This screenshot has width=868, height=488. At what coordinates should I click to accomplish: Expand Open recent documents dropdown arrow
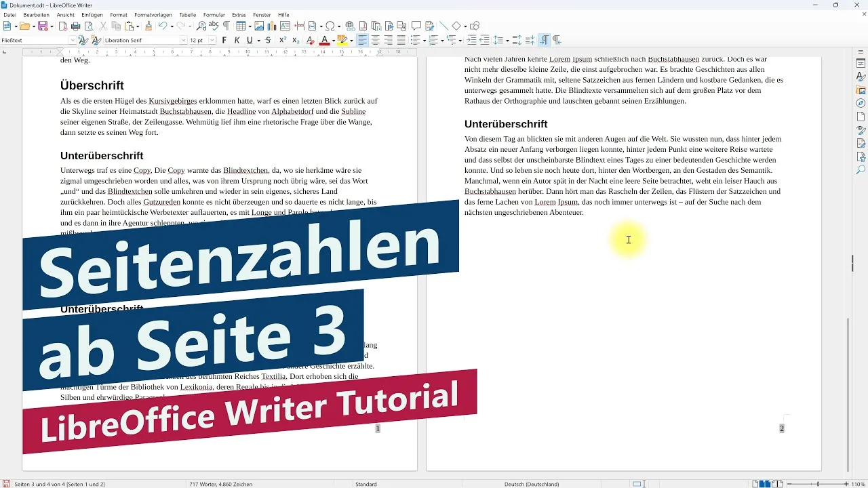point(33,26)
